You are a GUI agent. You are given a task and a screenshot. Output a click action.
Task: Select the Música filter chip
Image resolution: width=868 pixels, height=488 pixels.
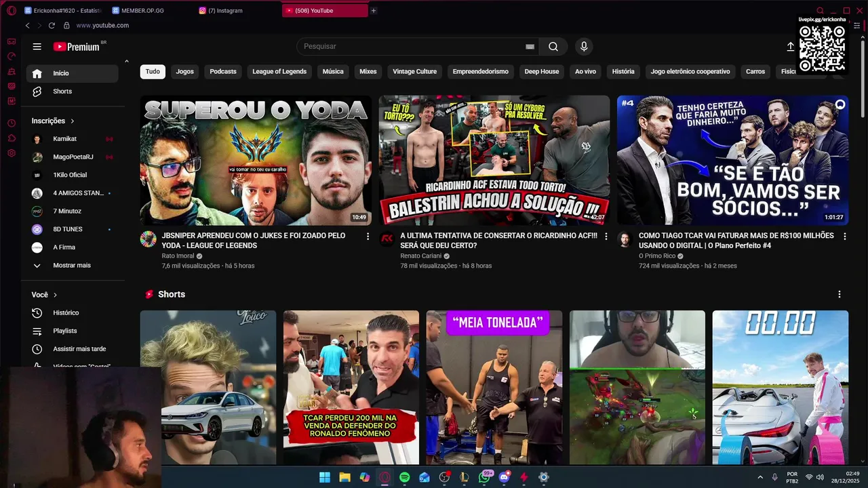[x=333, y=72]
